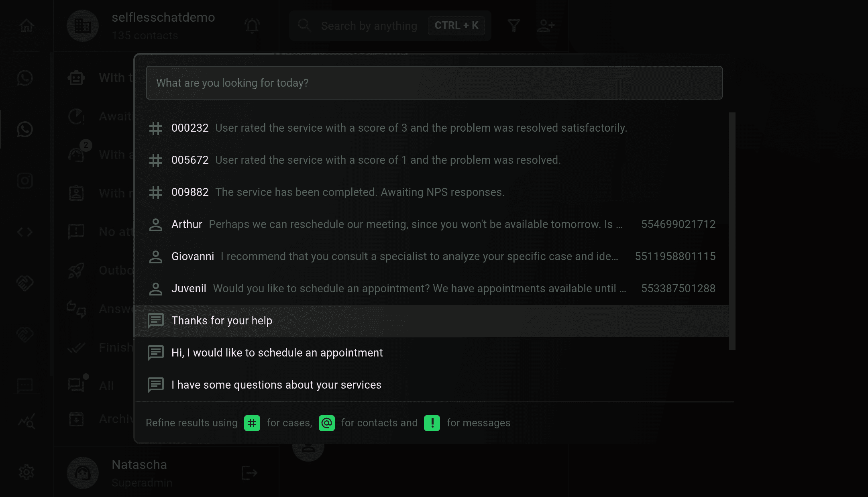Image resolution: width=868 pixels, height=497 pixels.
Task: Open the Instagram channel icon
Action: point(25,181)
